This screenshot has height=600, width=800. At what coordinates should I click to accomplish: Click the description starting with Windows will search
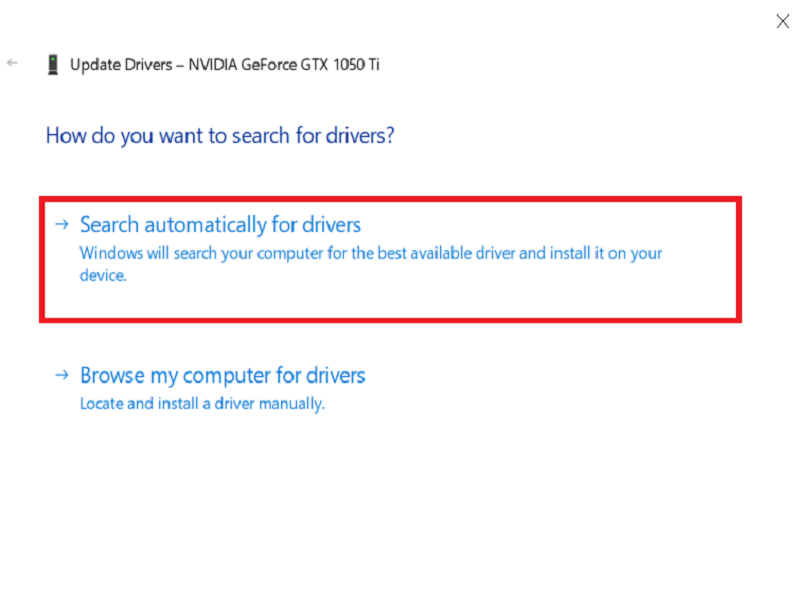click(370, 253)
